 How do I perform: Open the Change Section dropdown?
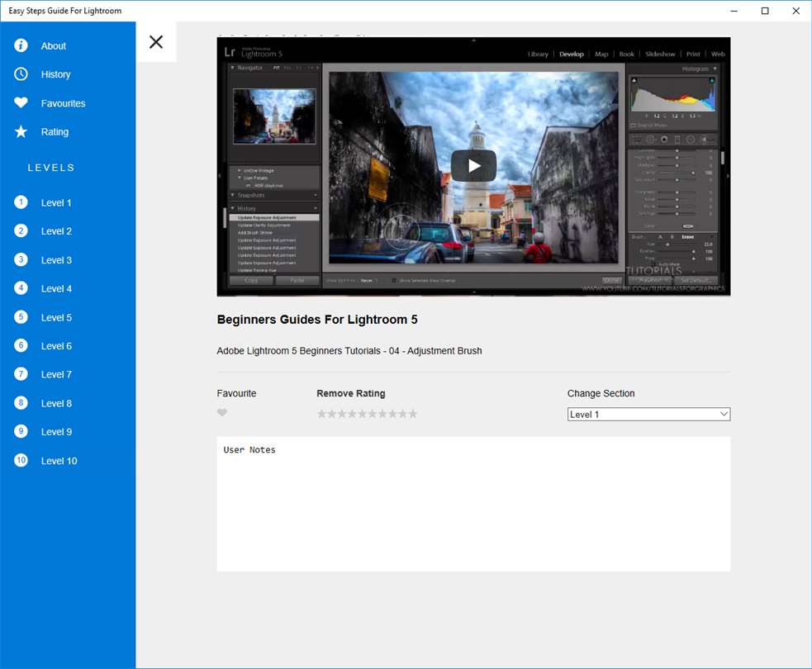648,415
